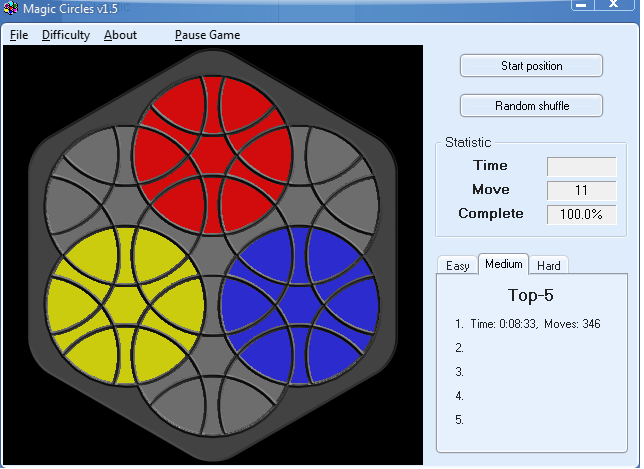Minimize the Magic Circles window
Viewport: 644px width, 469px height.
(x=582, y=5)
